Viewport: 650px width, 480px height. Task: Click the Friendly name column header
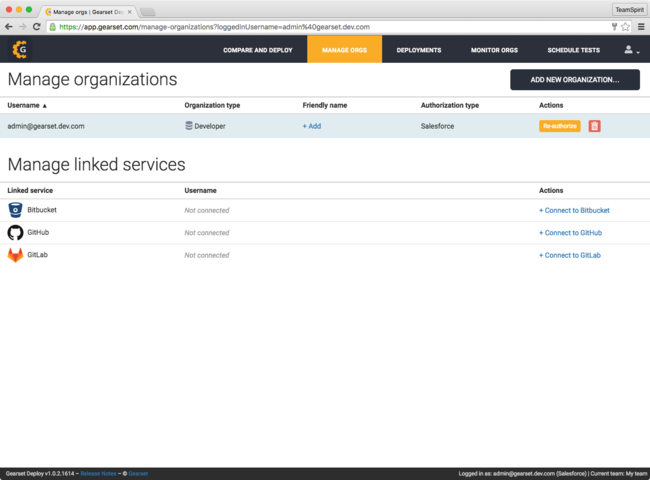(x=325, y=105)
